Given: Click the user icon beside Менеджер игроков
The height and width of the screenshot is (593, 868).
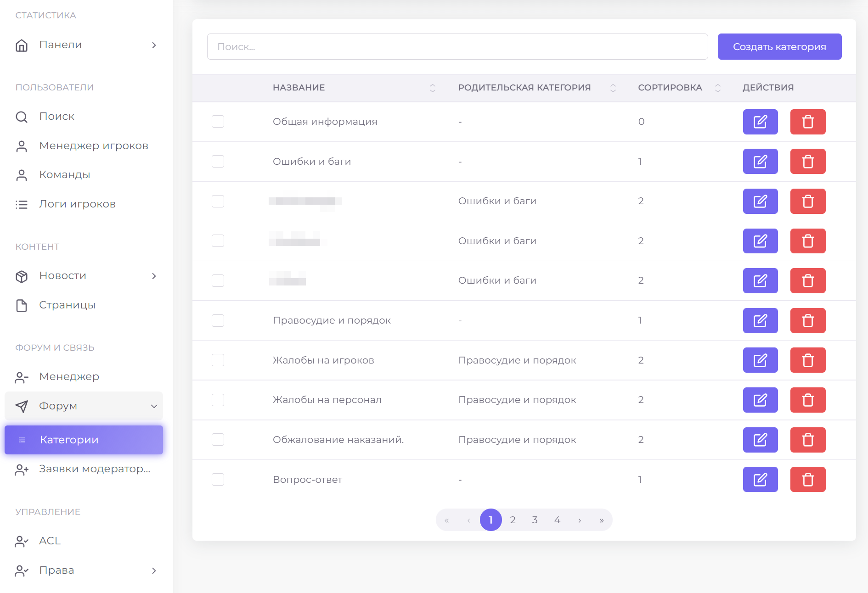Looking at the screenshot, I should [x=22, y=146].
